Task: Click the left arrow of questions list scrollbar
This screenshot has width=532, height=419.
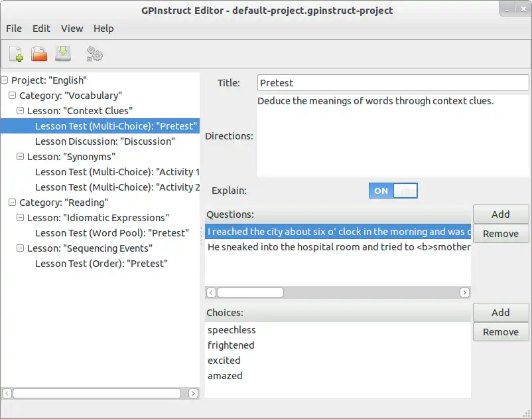Action: [211, 292]
